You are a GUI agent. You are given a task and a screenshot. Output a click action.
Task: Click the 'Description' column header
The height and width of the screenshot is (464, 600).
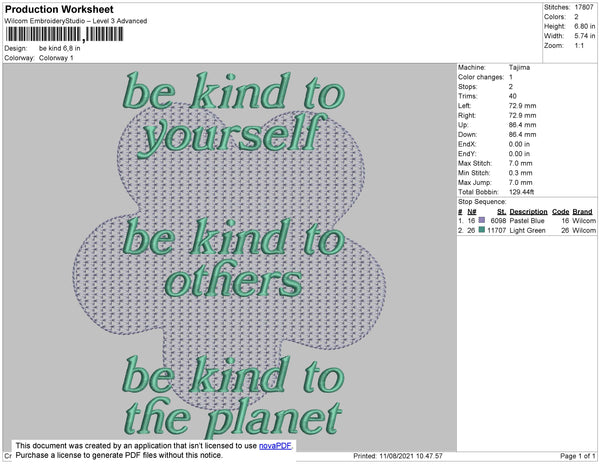(528, 212)
